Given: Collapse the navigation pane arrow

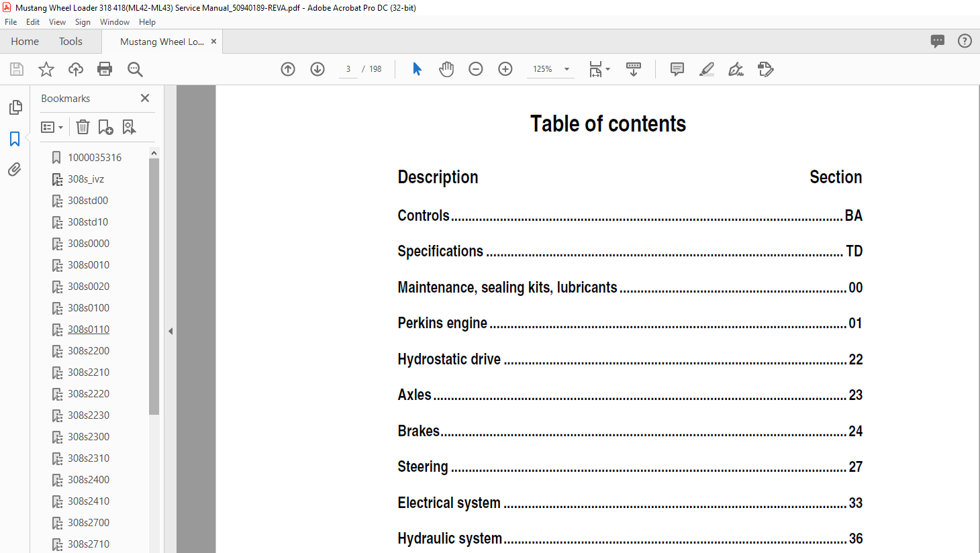Looking at the screenshot, I should click(170, 331).
